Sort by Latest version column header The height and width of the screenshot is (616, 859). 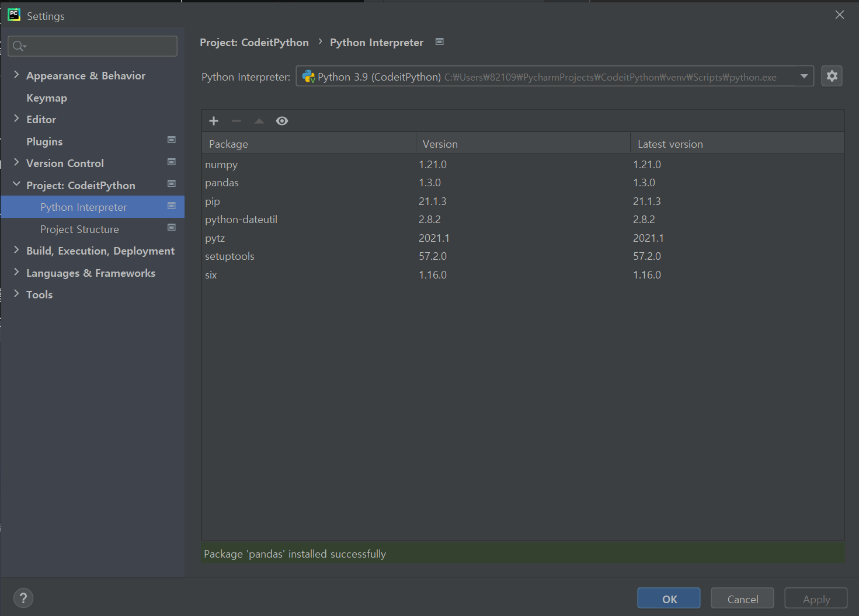[x=738, y=144]
